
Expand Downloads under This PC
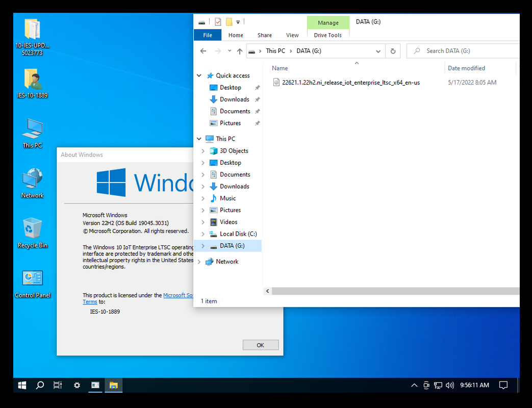click(x=203, y=187)
